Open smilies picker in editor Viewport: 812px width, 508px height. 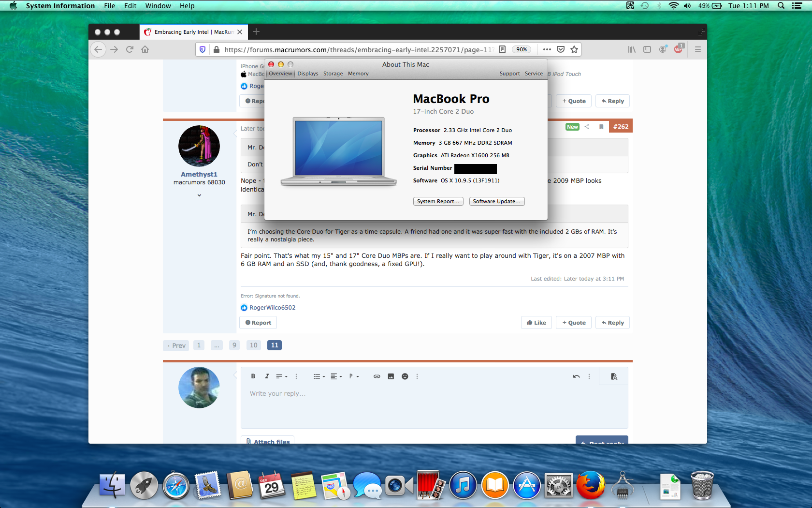[405, 376]
